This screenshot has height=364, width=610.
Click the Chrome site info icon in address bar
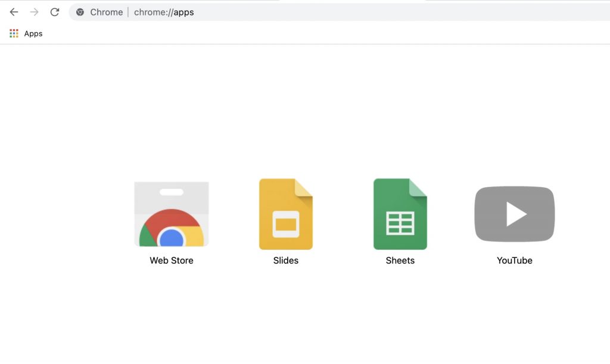click(x=80, y=12)
